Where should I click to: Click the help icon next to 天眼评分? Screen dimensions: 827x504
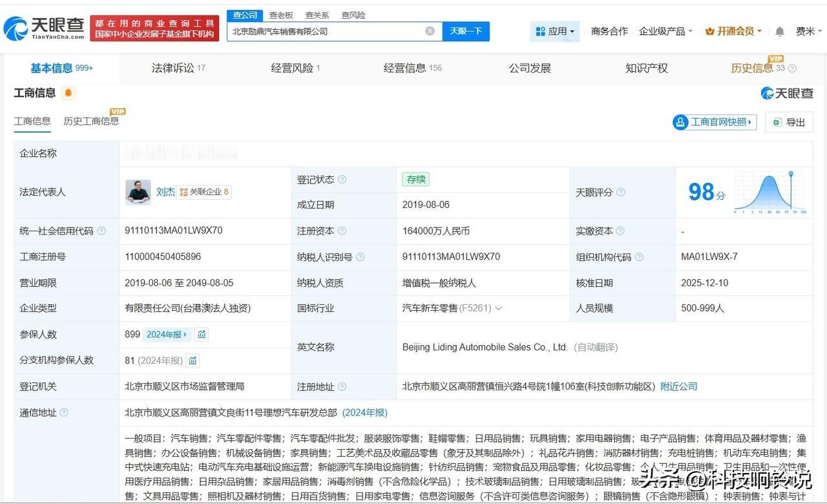pyautogui.click(x=621, y=193)
